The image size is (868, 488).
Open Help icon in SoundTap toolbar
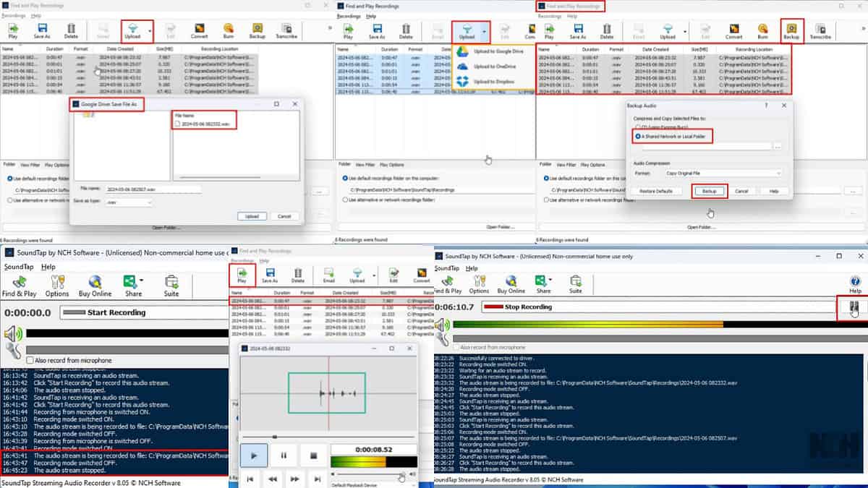pyautogui.click(x=856, y=283)
